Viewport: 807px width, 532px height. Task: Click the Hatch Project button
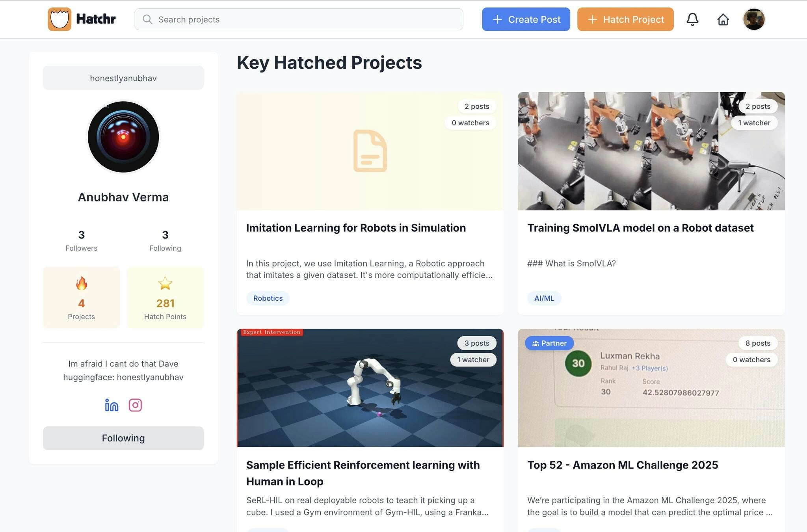625,19
